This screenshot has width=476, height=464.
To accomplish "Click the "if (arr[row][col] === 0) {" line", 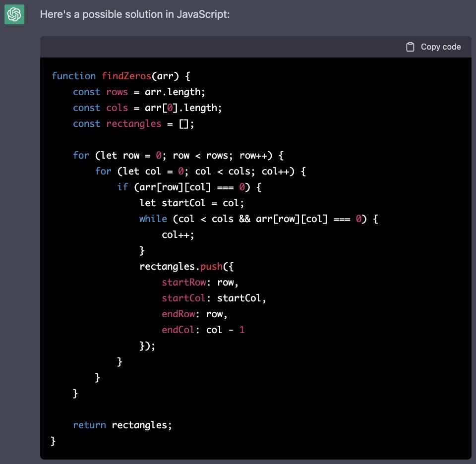I will (189, 187).
